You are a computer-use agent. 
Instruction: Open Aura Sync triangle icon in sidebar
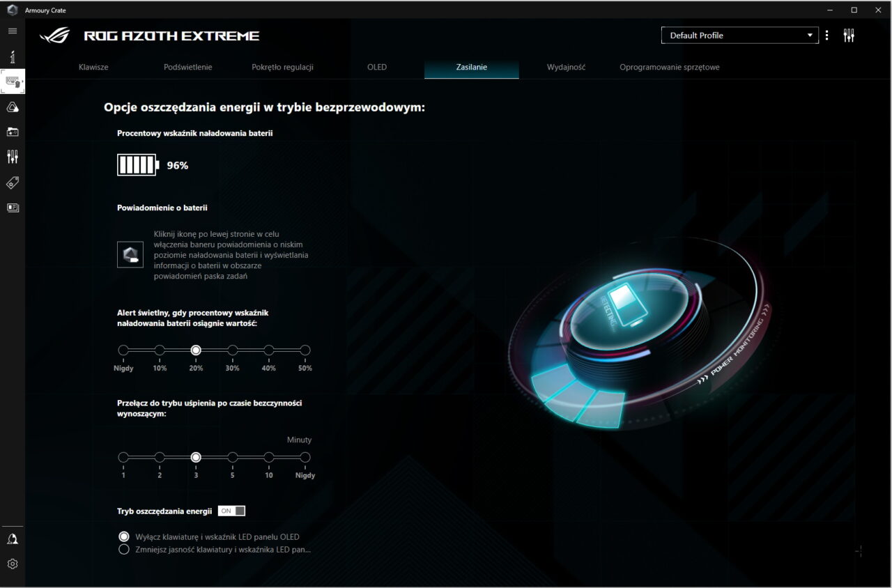click(x=13, y=107)
